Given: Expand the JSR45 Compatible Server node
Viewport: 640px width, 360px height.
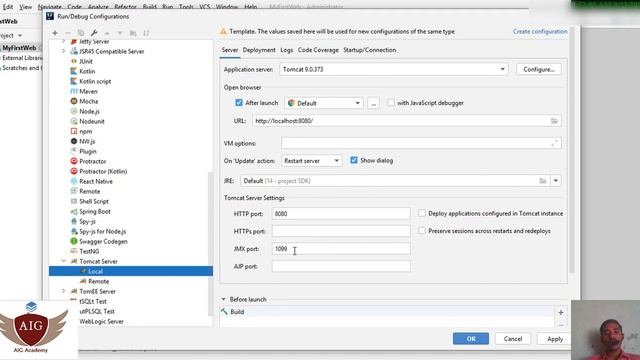Looking at the screenshot, I should 64,51.
